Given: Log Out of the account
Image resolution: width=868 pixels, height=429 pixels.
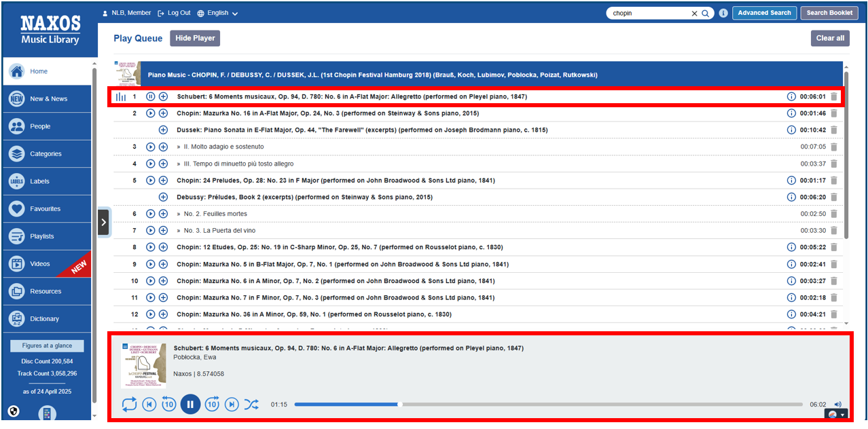Looking at the screenshot, I should 174,13.
